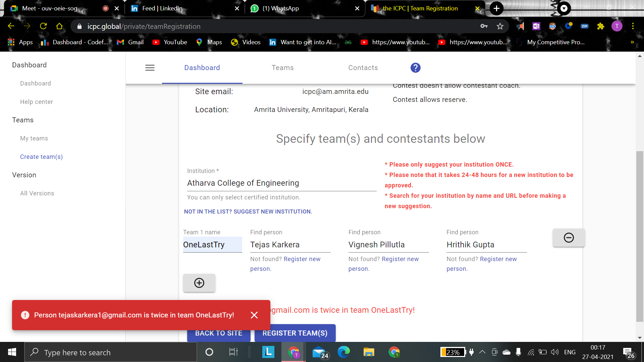
Task: Click the Team 1 name field
Action: coord(212,245)
